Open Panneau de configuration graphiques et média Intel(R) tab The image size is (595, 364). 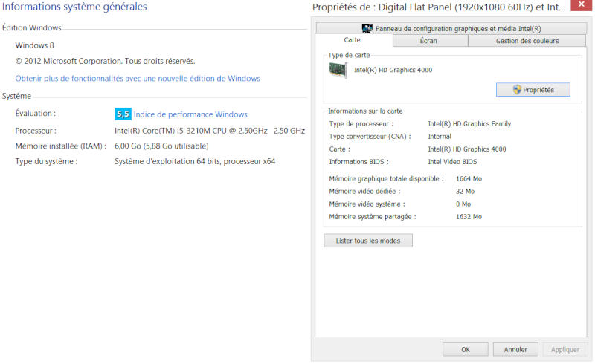click(x=451, y=28)
